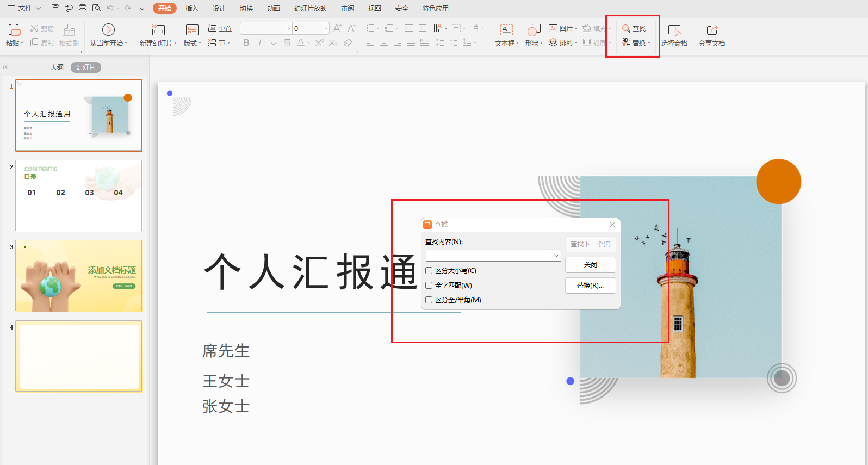868x465 pixels.
Task: Open the File (文件) menu dropdown
Action: [24, 8]
